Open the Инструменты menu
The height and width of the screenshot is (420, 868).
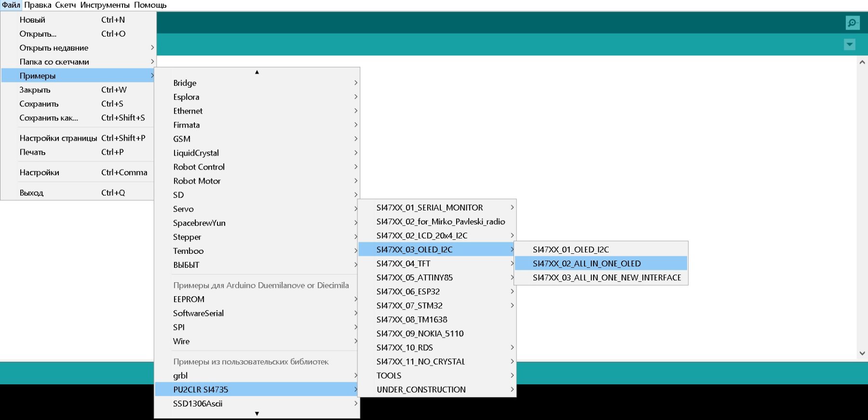click(105, 5)
